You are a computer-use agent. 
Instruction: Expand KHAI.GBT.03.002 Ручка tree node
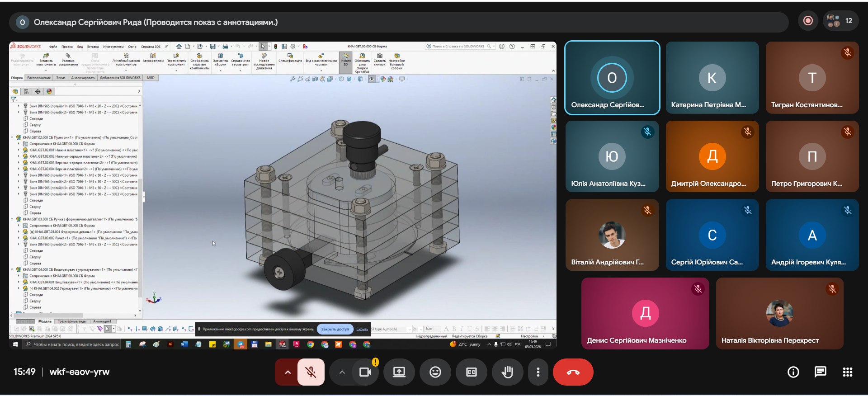pos(19,238)
